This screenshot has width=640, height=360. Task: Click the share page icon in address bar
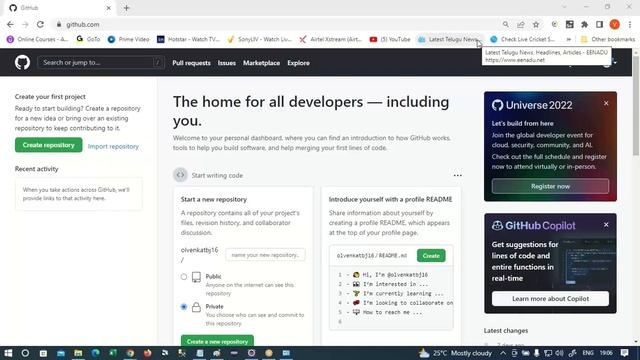[521, 24]
